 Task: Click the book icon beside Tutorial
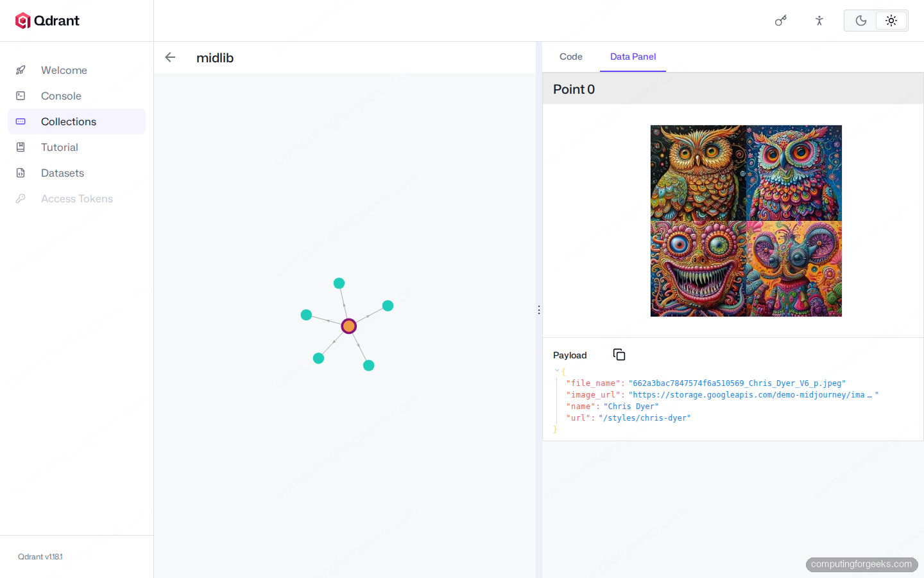(x=21, y=147)
